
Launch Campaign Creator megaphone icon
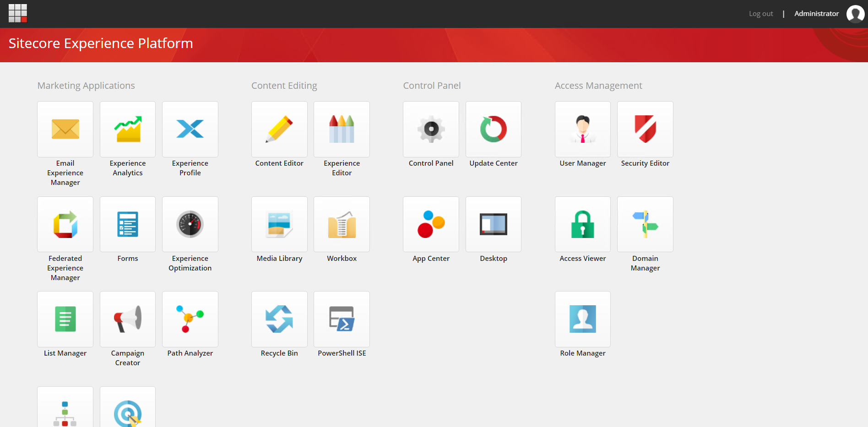[128, 319]
